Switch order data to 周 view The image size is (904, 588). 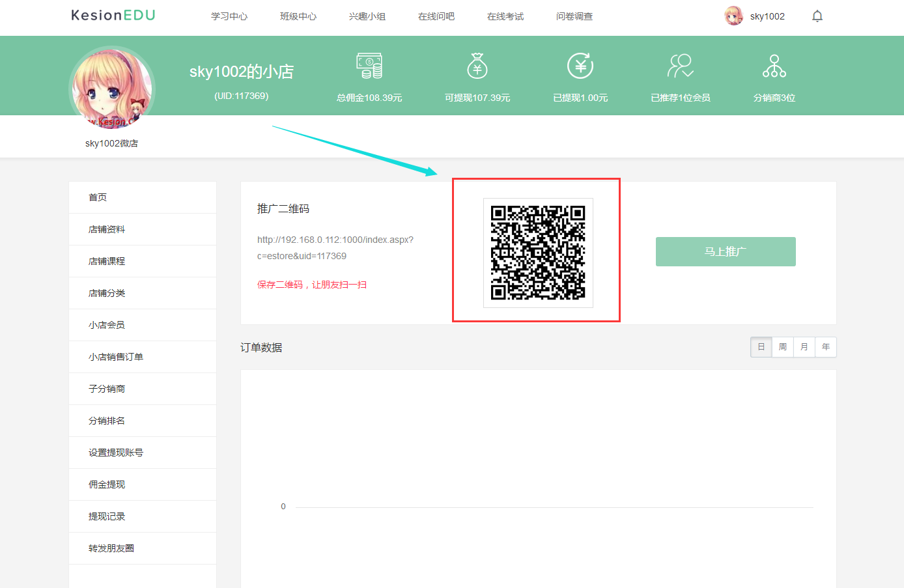point(782,347)
